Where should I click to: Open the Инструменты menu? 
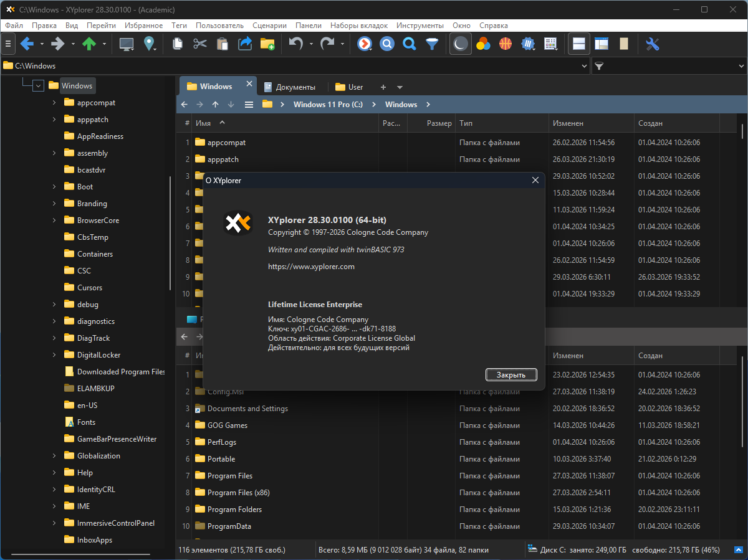click(420, 26)
